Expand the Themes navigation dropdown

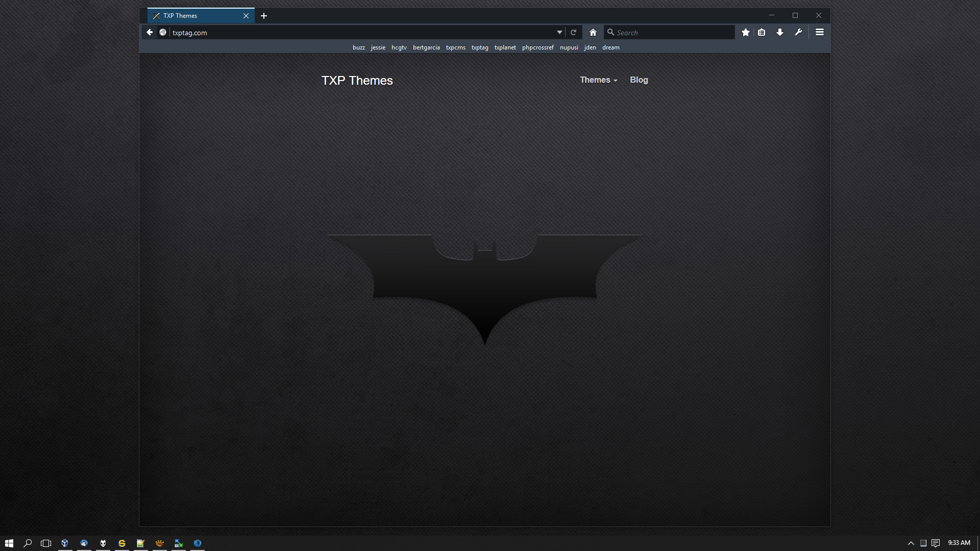coord(599,80)
